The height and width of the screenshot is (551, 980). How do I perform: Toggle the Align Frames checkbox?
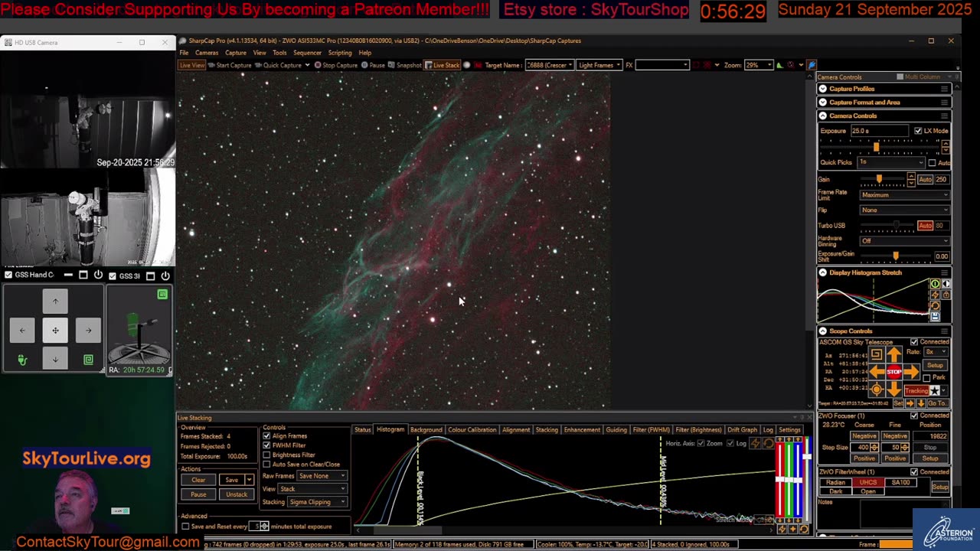(x=266, y=436)
